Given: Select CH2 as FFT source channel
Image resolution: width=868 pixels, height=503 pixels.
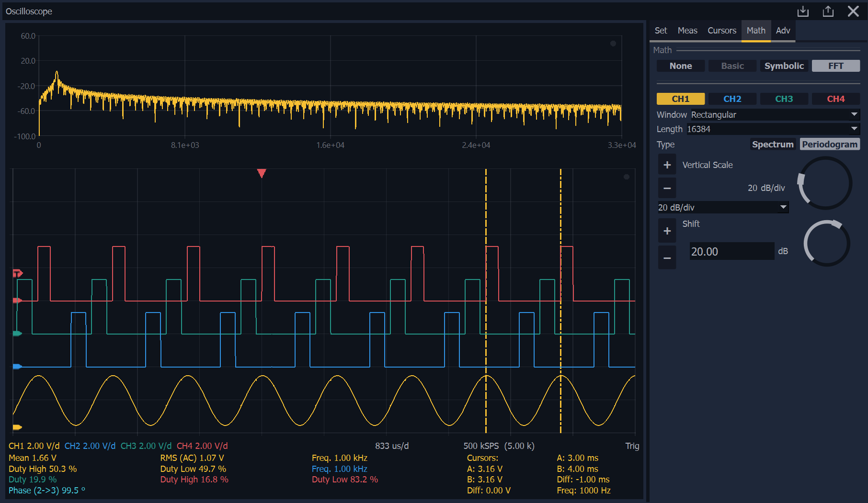Looking at the screenshot, I should click(732, 99).
